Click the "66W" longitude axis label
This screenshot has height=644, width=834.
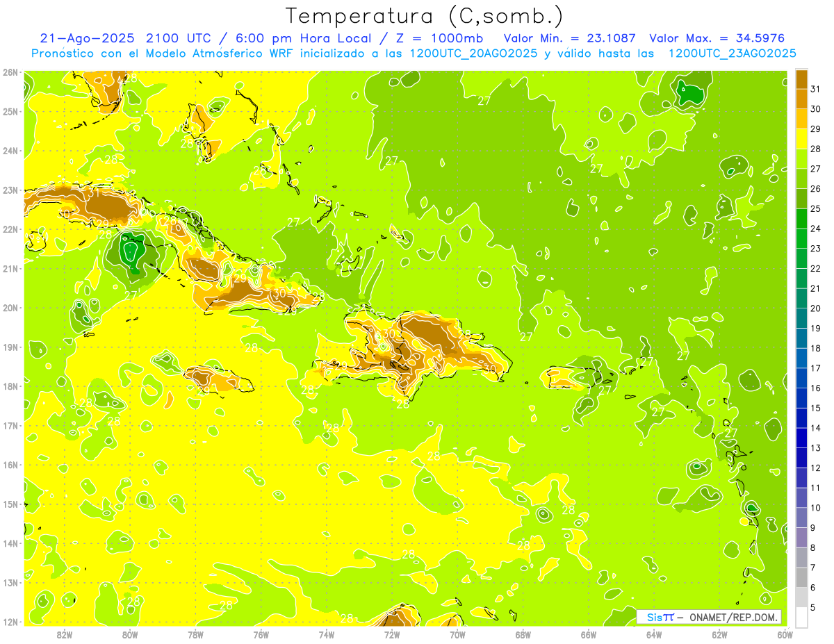click(x=589, y=634)
